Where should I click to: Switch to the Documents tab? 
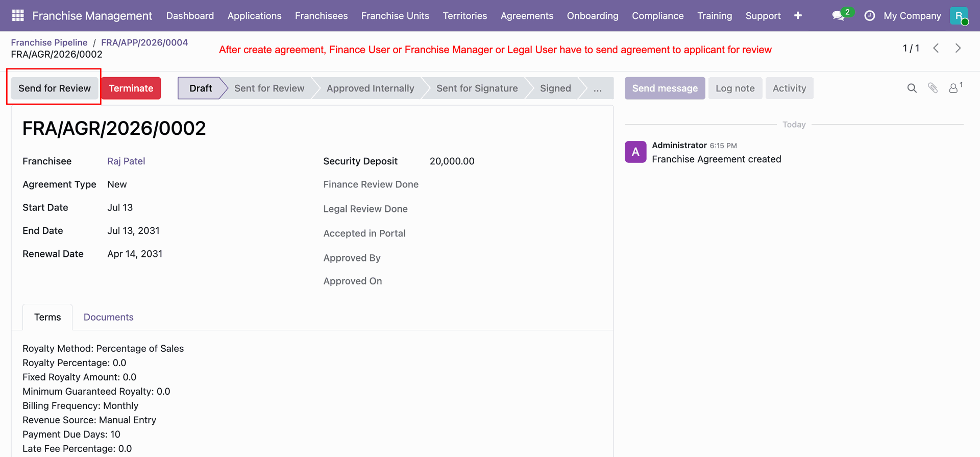[x=108, y=317]
